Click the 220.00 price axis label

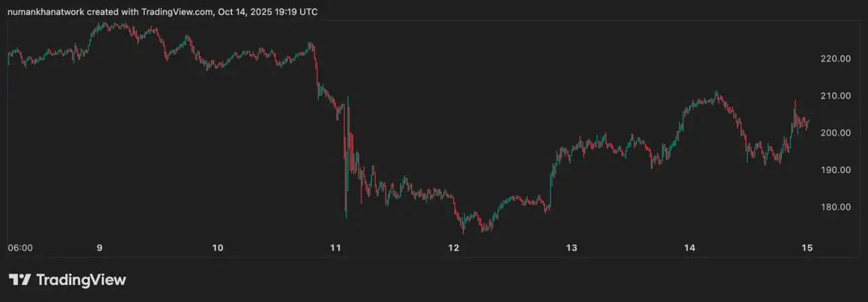835,59
